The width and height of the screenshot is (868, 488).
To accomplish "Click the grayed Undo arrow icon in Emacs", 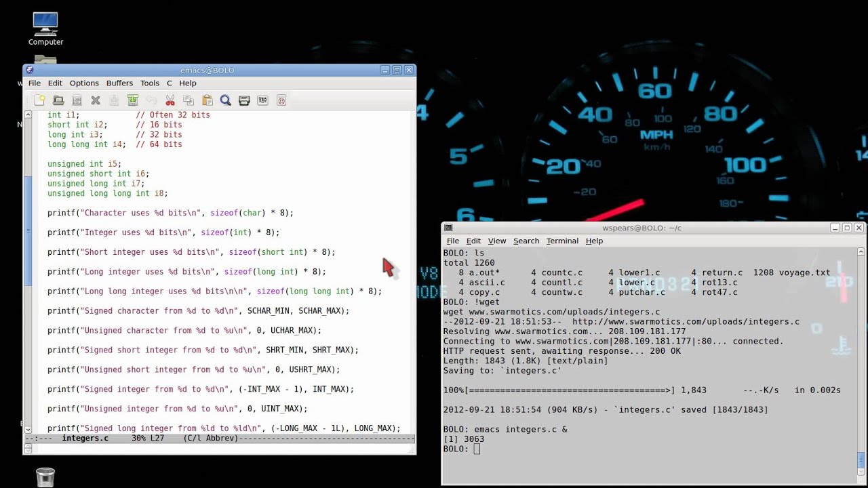I will (151, 100).
